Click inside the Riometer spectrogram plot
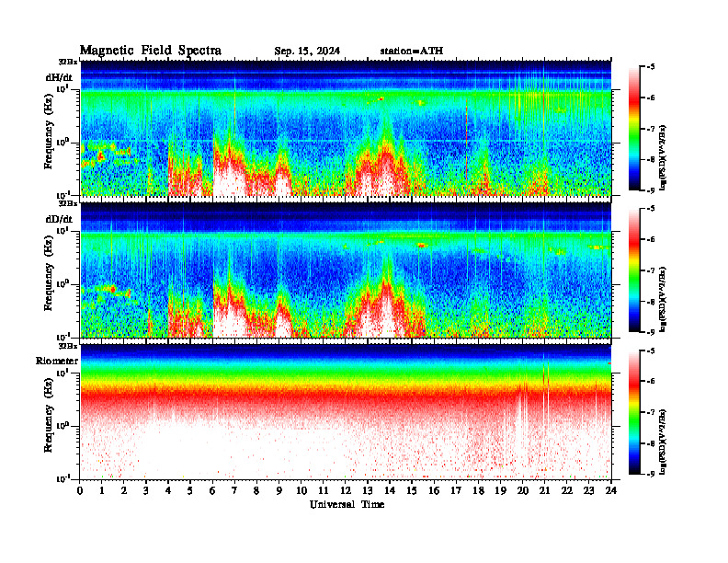 coord(346,412)
